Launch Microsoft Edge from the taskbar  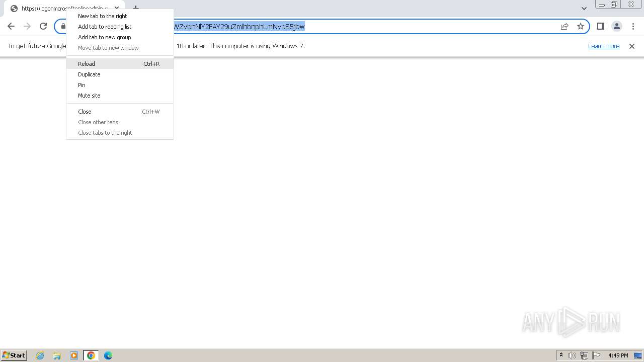tap(108, 355)
